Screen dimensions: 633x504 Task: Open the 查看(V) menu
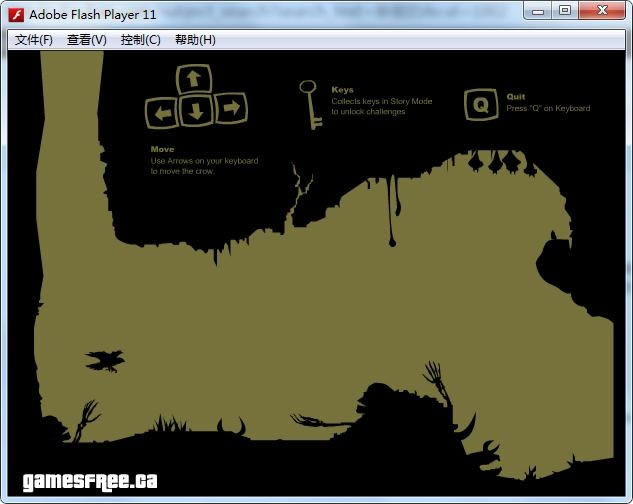pos(86,40)
